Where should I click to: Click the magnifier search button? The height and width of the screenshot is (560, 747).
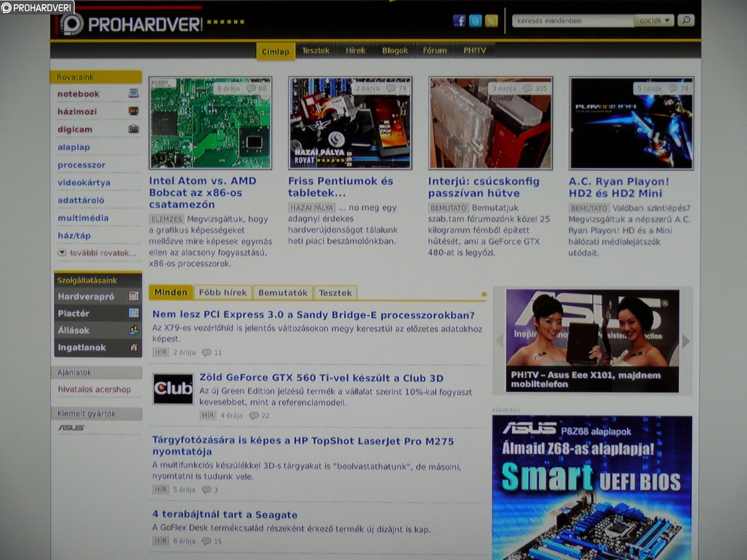(686, 21)
